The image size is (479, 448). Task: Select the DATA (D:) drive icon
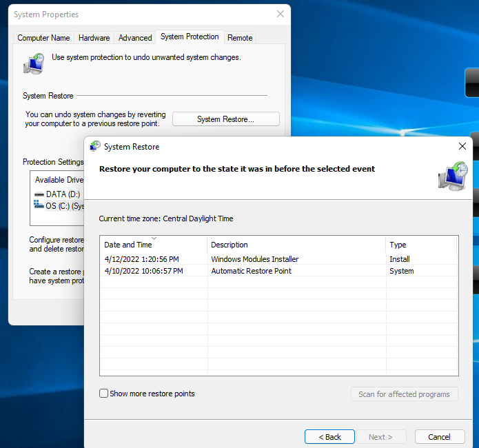(39, 194)
